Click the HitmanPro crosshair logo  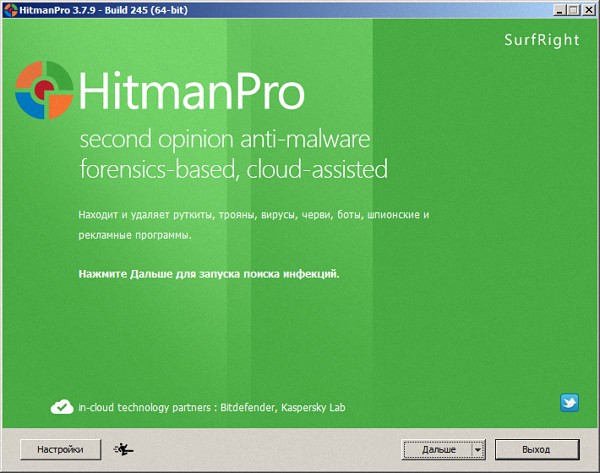point(44,91)
